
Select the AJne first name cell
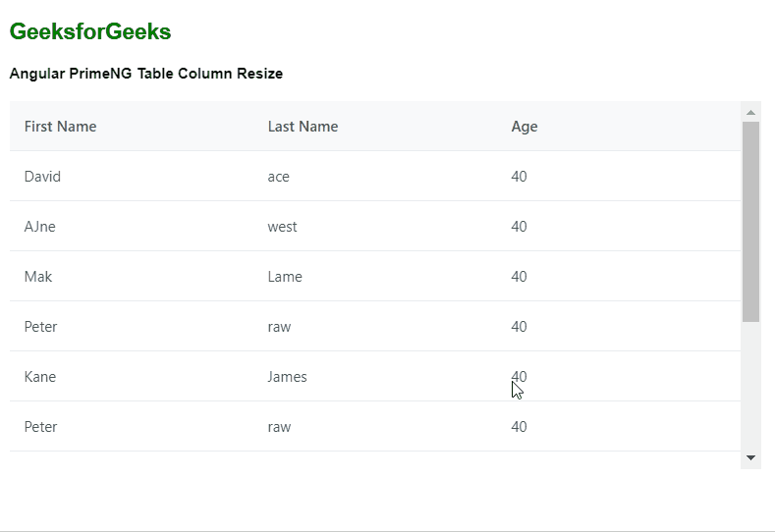pos(40,227)
